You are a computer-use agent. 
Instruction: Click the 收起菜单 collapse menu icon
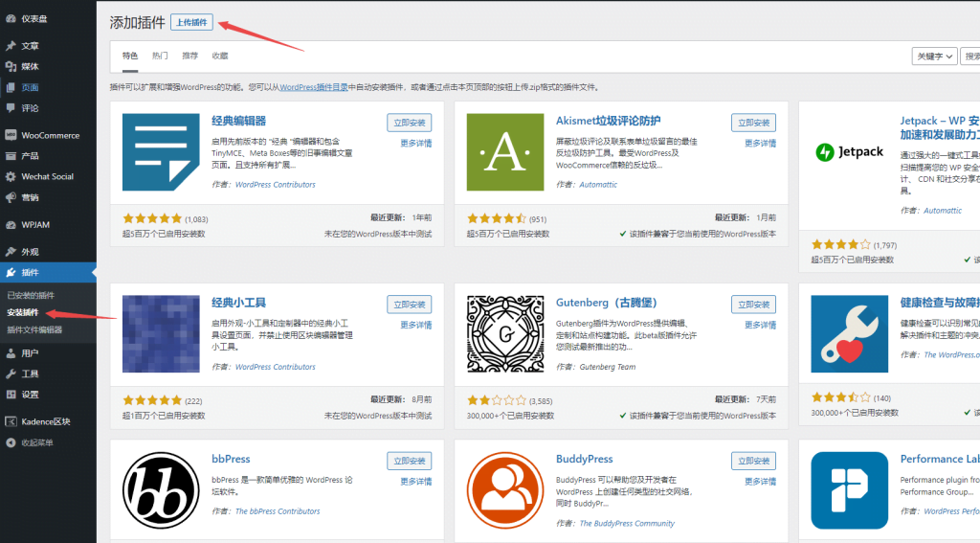tap(11, 442)
